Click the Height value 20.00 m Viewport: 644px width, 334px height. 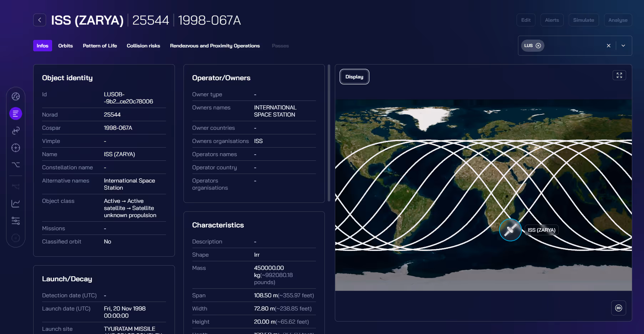[265, 322]
